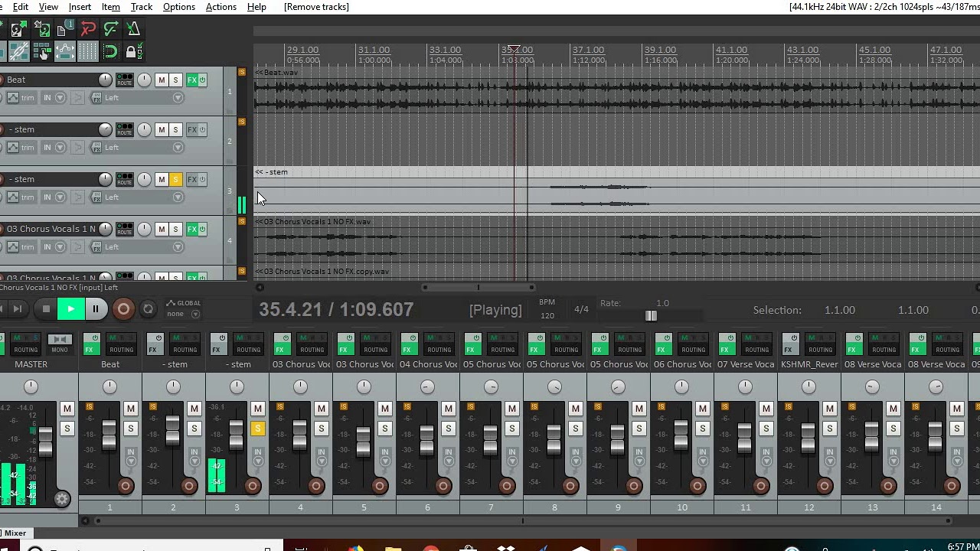Mute mixer channel 6 04 Chorus Voc
Screen dimensions: 980x551
(x=448, y=409)
